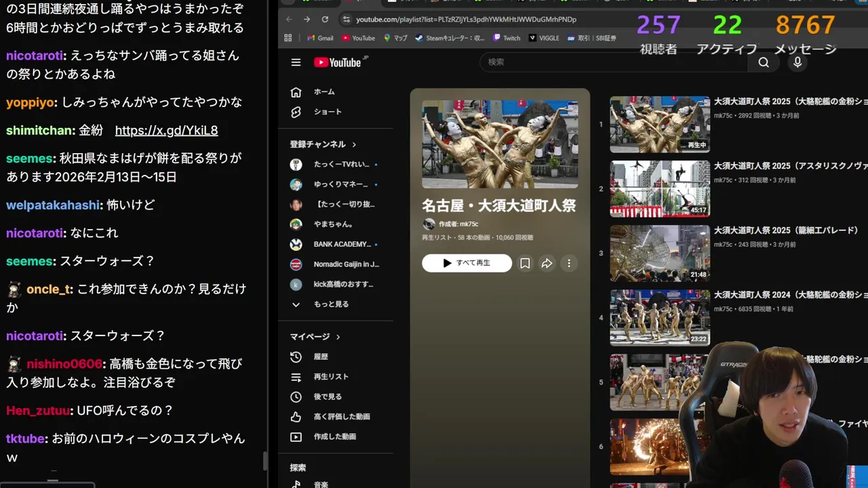The width and height of the screenshot is (868, 488).
Task: Open Gmail bookmark
Action: [x=320, y=38]
